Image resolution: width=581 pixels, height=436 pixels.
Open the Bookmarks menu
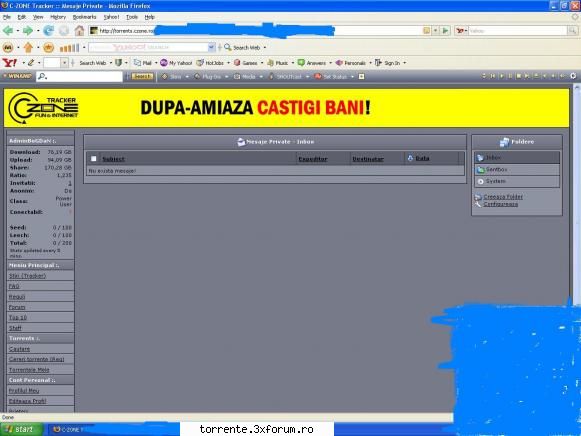84,17
